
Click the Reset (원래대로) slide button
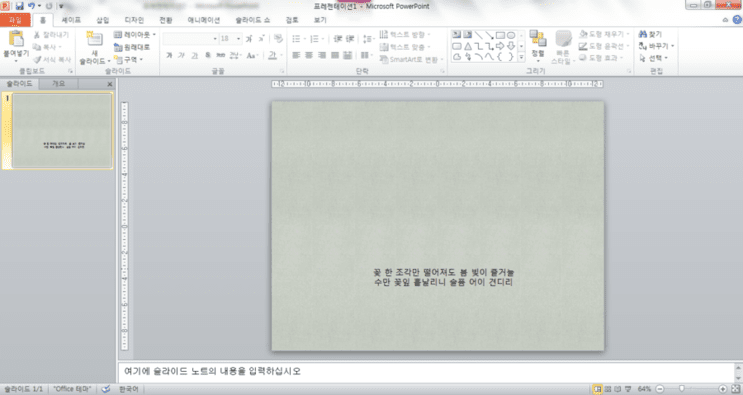click(132, 47)
